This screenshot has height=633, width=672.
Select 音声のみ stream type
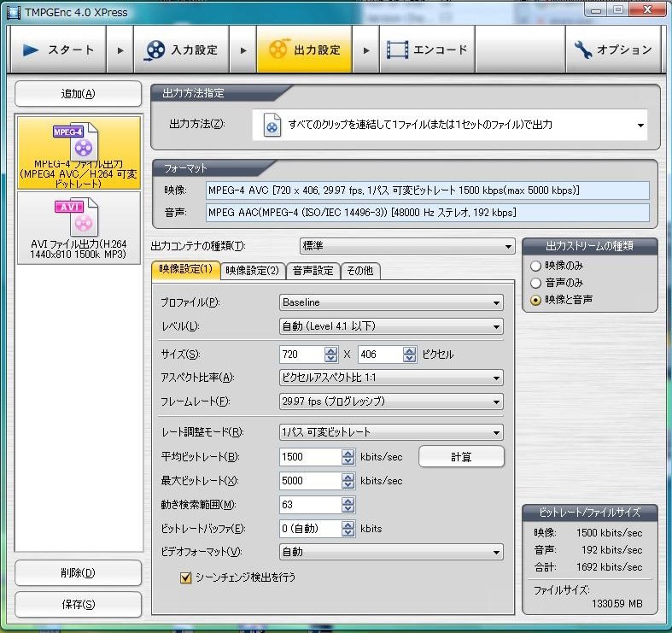point(535,283)
